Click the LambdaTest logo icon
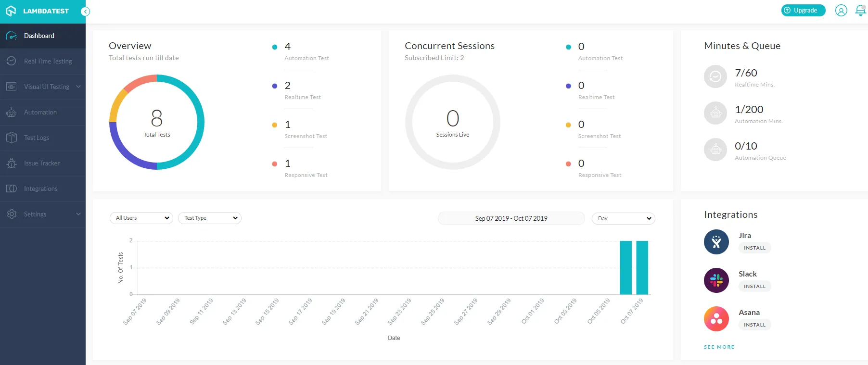 tap(11, 11)
